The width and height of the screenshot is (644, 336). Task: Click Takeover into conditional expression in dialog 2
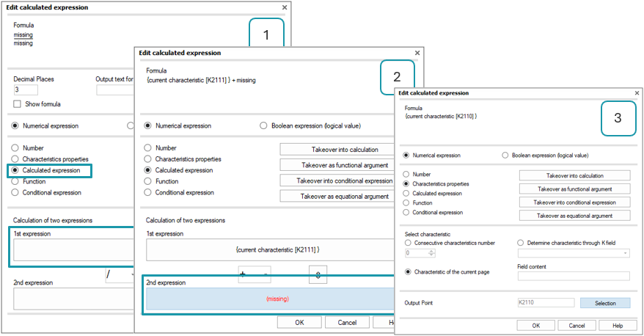point(337,180)
